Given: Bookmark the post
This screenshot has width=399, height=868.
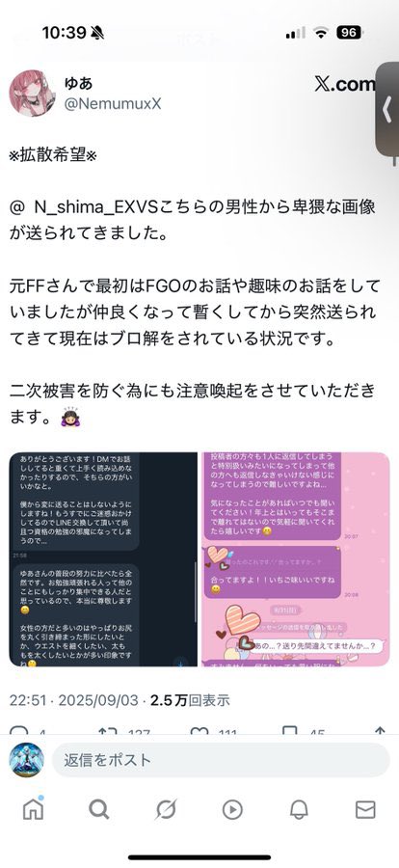Looking at the screenshot, I should (x=289, y=730).
